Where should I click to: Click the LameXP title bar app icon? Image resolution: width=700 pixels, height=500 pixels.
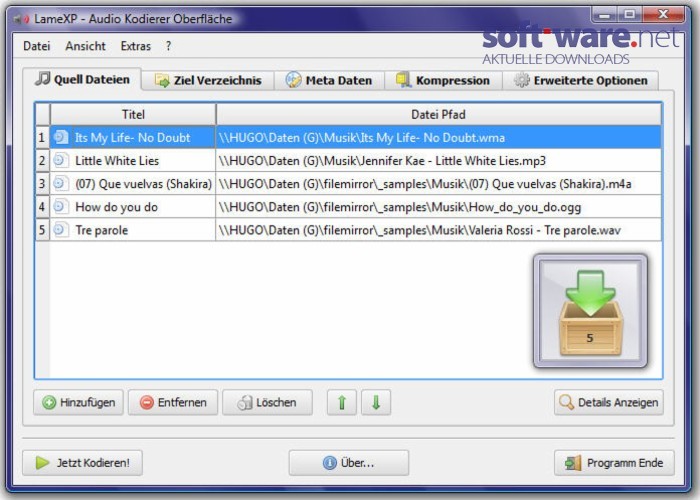click(21, 19)
